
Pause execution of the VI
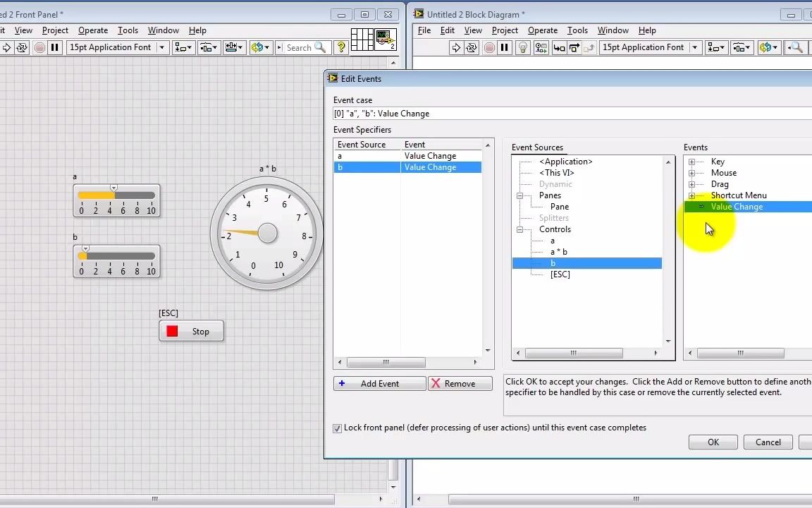[x=54, y=47]
